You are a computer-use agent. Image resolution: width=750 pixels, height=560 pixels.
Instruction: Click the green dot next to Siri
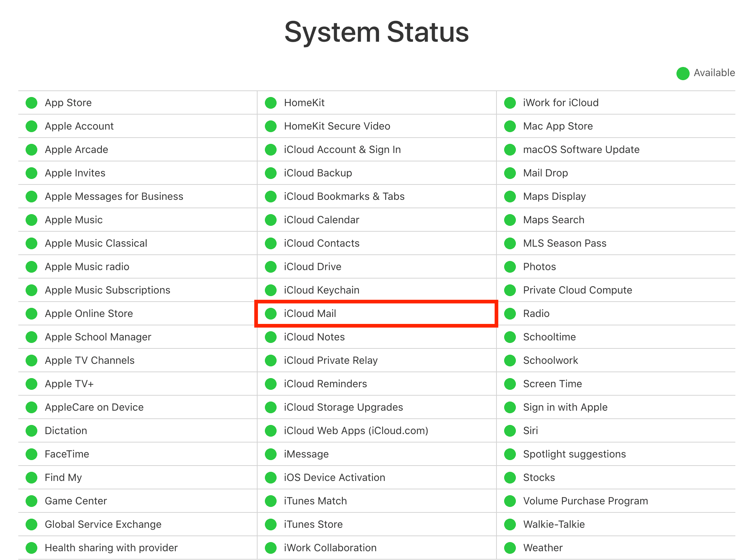[510, 431]
